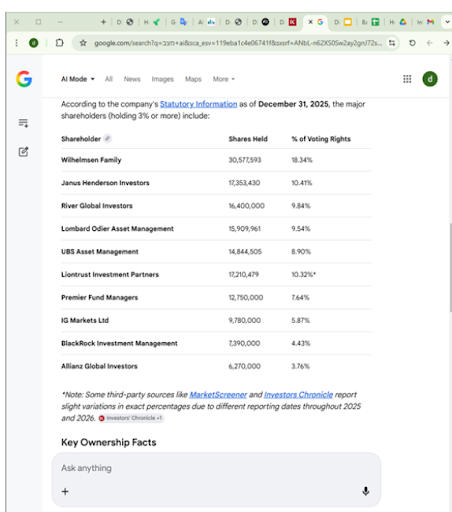Switch to the black circle icon tab
Image resolution: width=452 pixels, height=512 pixels.
point(265,22)
